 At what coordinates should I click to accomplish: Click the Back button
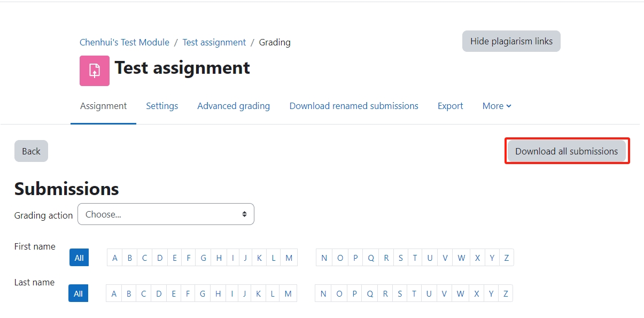coord(31,151)
